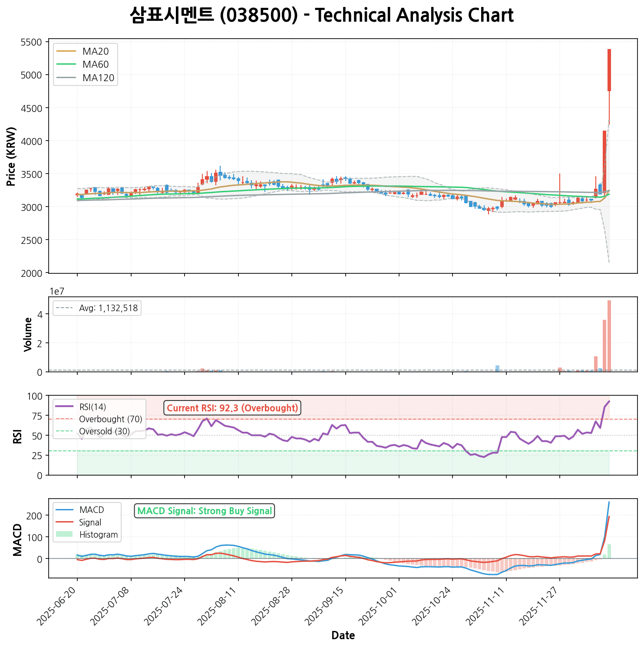Click the chart title text
This screenshot has width=644, height=647.
(322, 16)
